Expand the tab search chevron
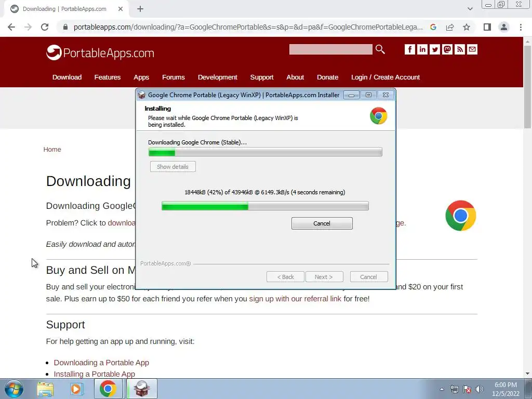The width and height of the screenshot is (532, 399). [470, 9]
